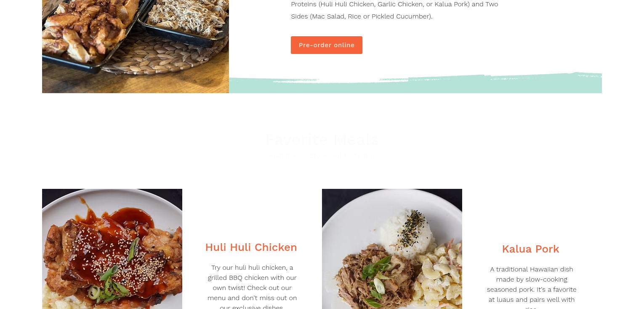Click the Huli Huli Chicken description text
Image resolution: width=644 pixels, height=309 pixels.
[252, 288]
